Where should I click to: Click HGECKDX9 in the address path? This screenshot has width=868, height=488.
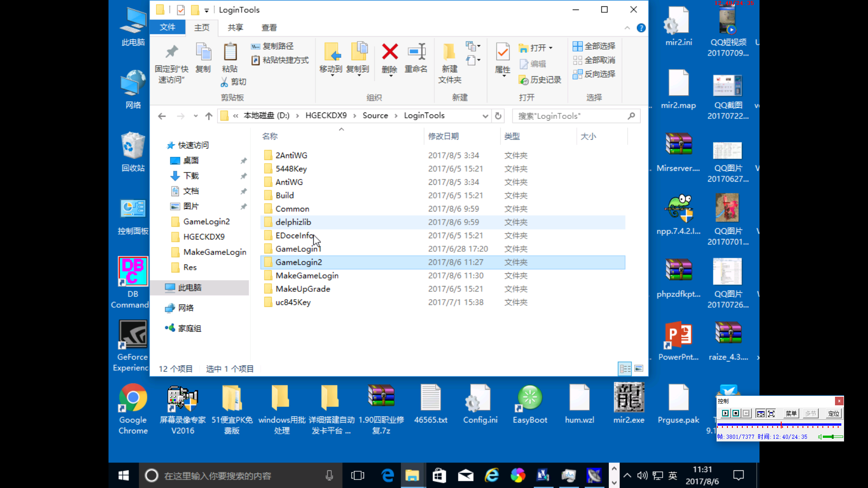(326, 116)
